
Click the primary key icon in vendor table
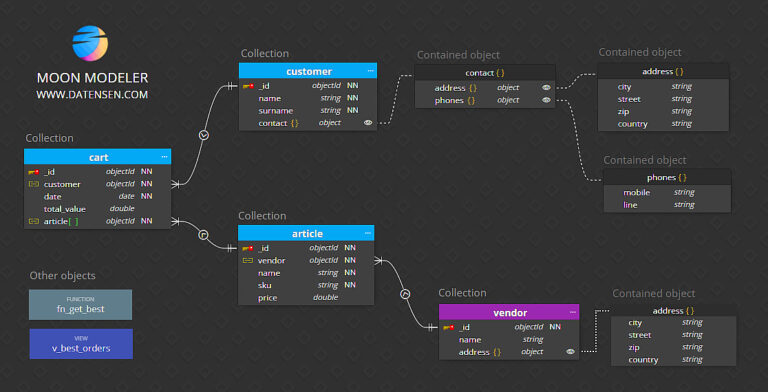pyautogui.click(x=449, y=327)
